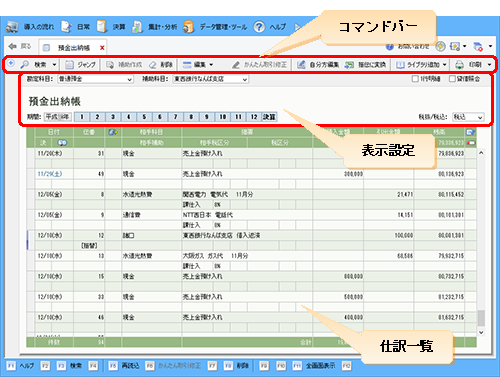This screenshot has width=500, height=377.
Task: Click the 印刷 printer icon
Action: coord(459,65)
